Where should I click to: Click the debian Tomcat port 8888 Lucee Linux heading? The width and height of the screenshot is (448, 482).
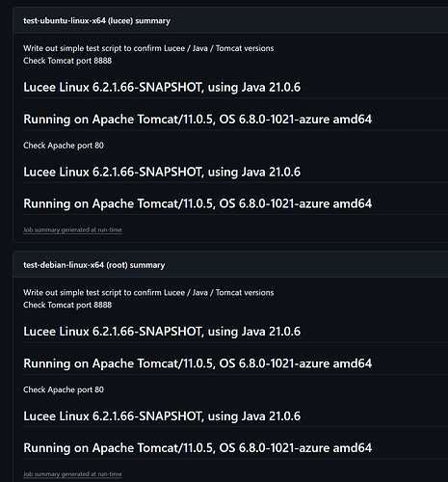(x=162, y=332)
